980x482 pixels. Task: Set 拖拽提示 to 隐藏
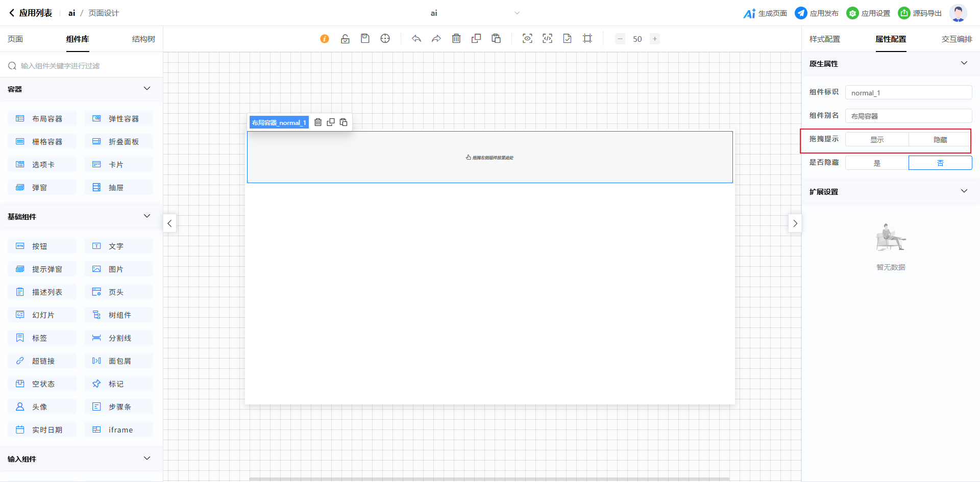click(x=940, y=140)
